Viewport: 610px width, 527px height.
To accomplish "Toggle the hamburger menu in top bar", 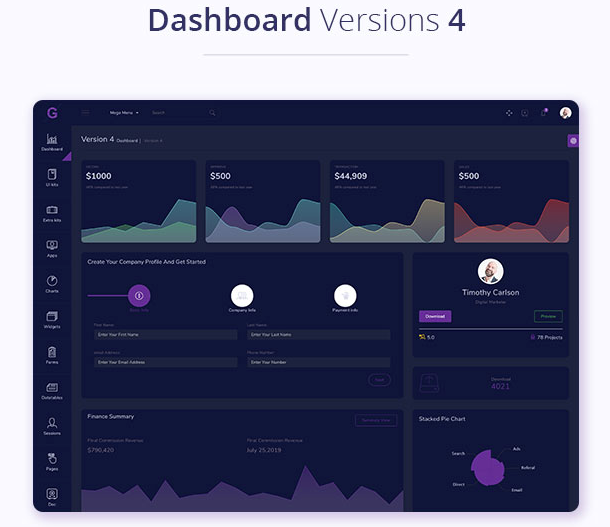I will click(86, 113).
